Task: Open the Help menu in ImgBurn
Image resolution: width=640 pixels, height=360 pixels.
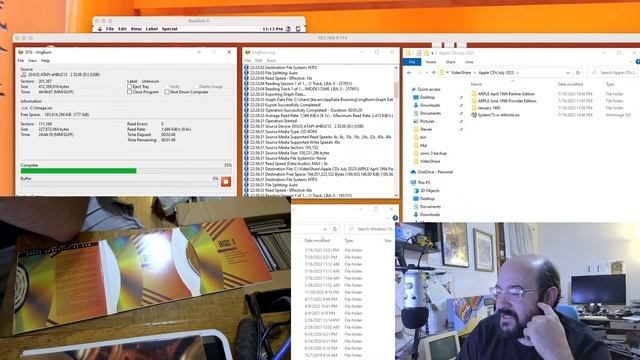Action: pos(45,60)
